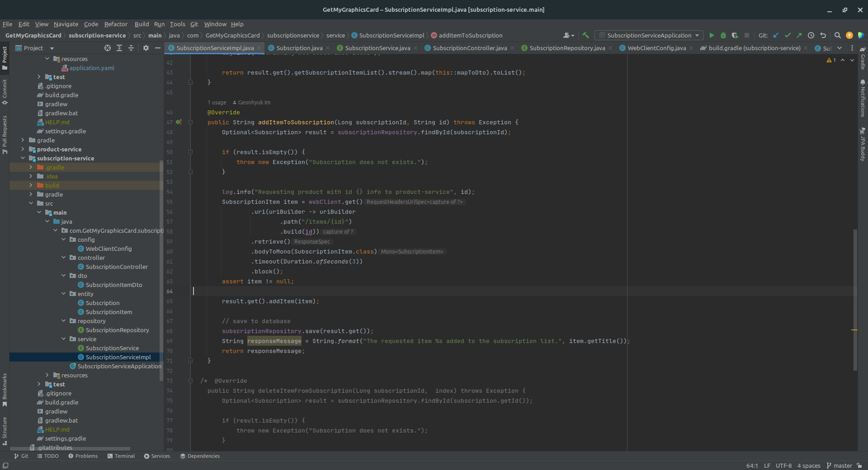Open the Refactor menu

point(116,24)
